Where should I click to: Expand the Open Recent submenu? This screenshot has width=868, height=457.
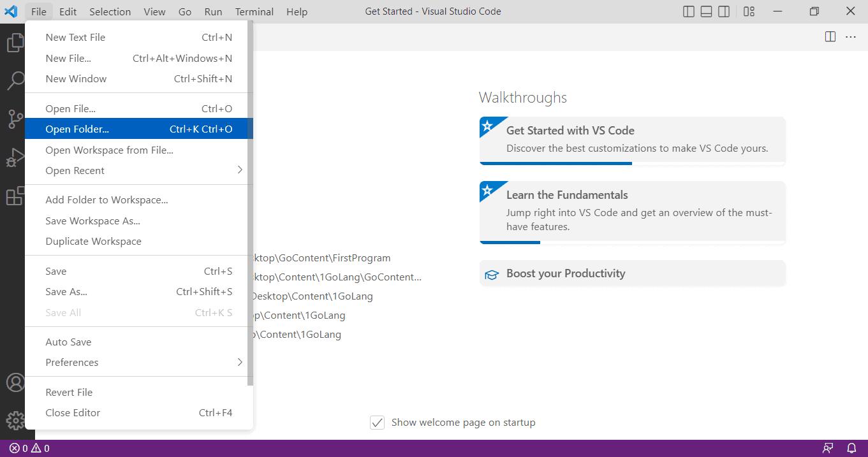pyautogui.click(x=136, y=170)
